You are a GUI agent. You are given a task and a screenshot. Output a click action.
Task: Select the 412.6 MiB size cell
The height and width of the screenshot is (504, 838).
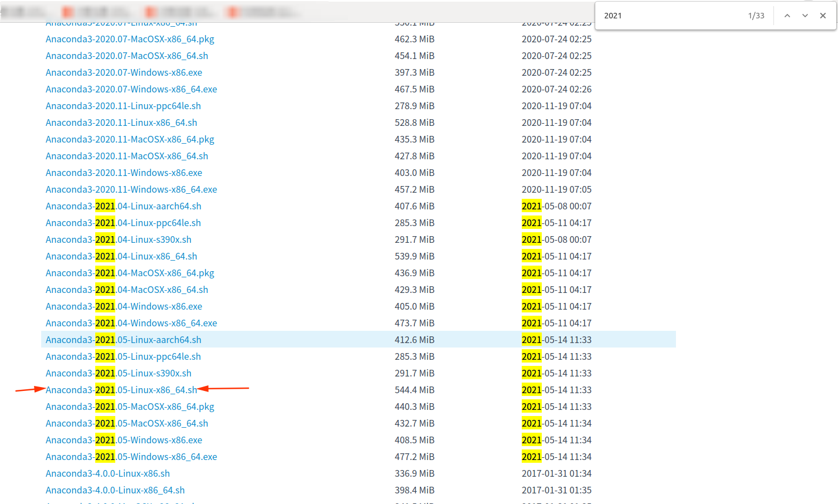coord(414,340)
